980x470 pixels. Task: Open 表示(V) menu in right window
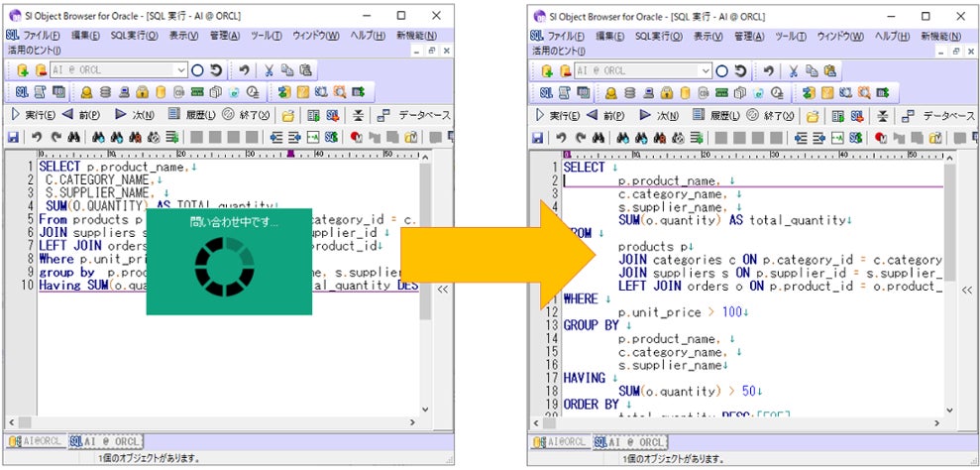(708, 37)
